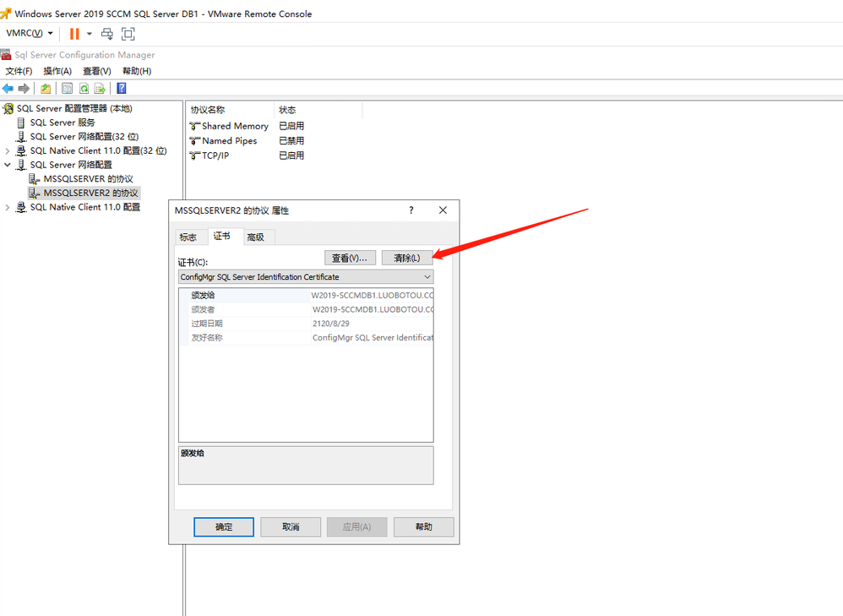Viewport: 843px width, 616px height.
Task: Click the blue Back arrow toolbar icon
Action: (x=8, y=89)
